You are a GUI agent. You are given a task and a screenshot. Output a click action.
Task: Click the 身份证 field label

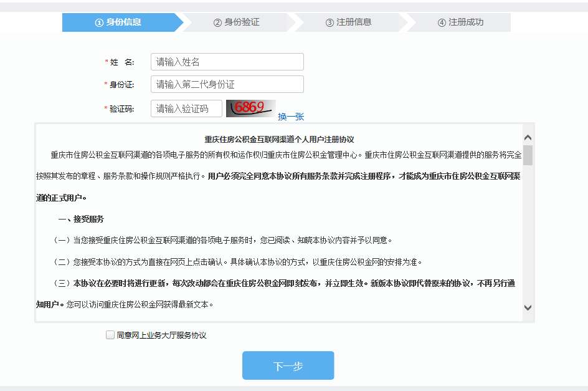coord(121,85)
